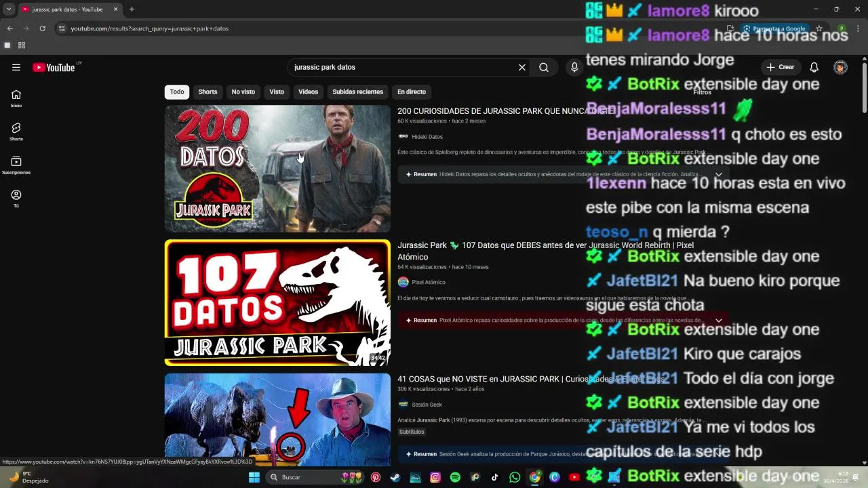The height and width of the screenshot is (488, 868).
Task: Open a new browser tab
Action: point(132,9)
